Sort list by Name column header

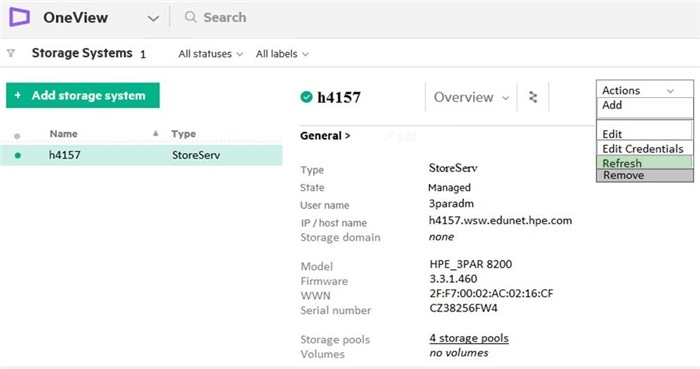[63, 134]
